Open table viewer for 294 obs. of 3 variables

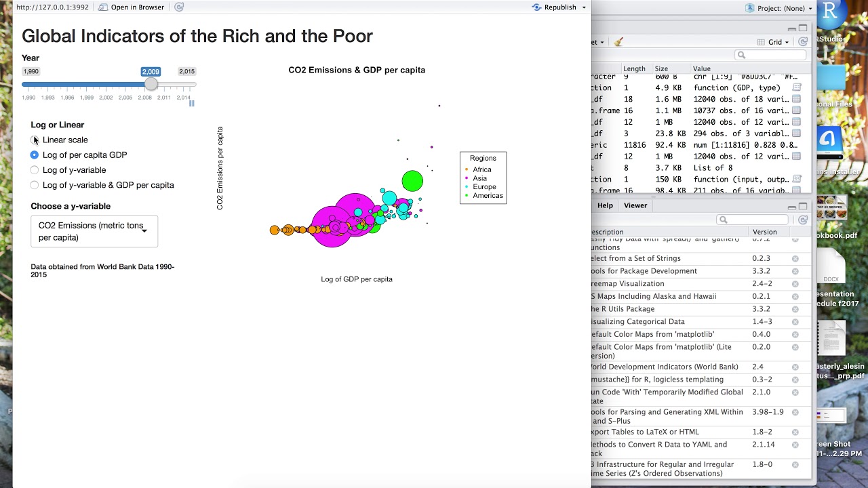(x=797, y=134)
